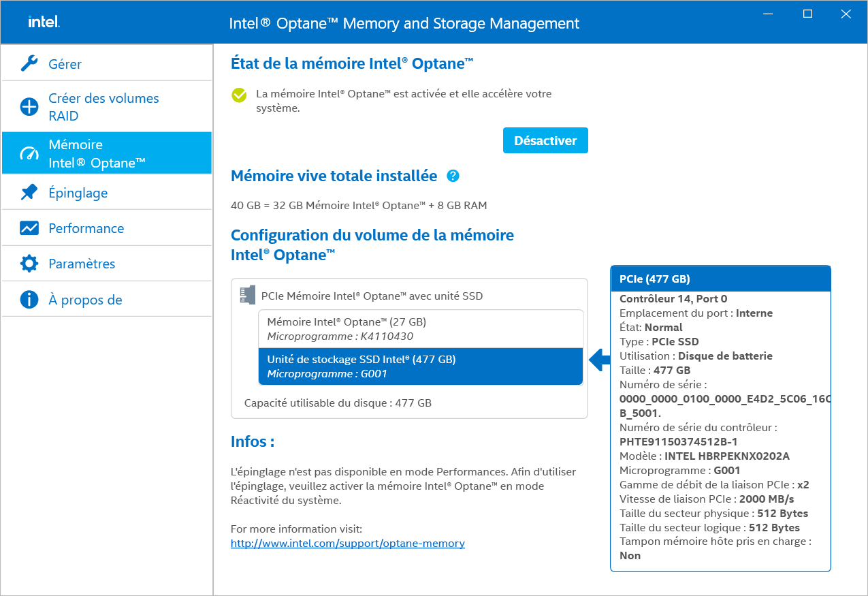Viewport: 868px width, 596px height.
Task: Click the PCIe memory module icon
Action: click(x=247, y=295)
